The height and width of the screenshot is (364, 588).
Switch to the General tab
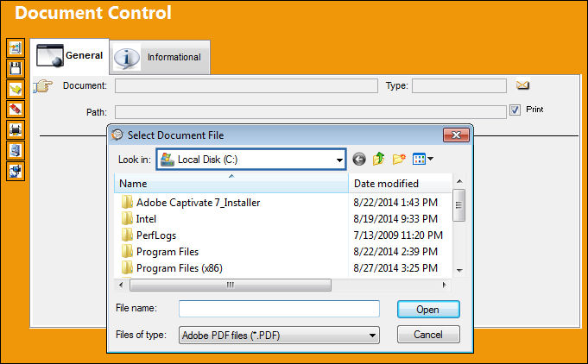coord(70,56)
